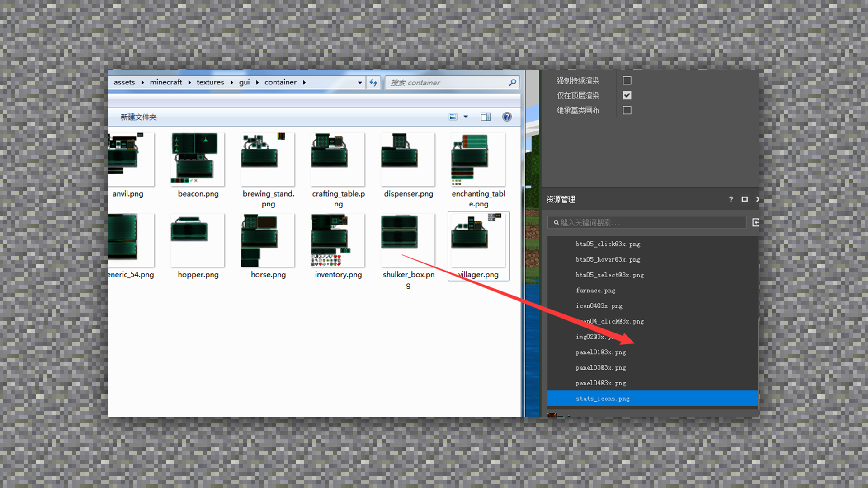This screenshot has height=488, width=868.
Task: Click the import icon beside resource search
Action: pos(755,222)
